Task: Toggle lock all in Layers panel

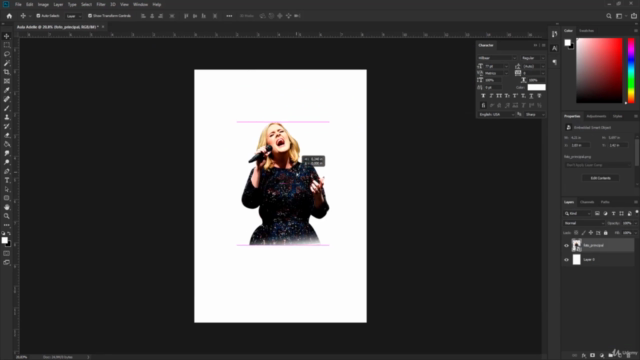Action: point(606,233)
